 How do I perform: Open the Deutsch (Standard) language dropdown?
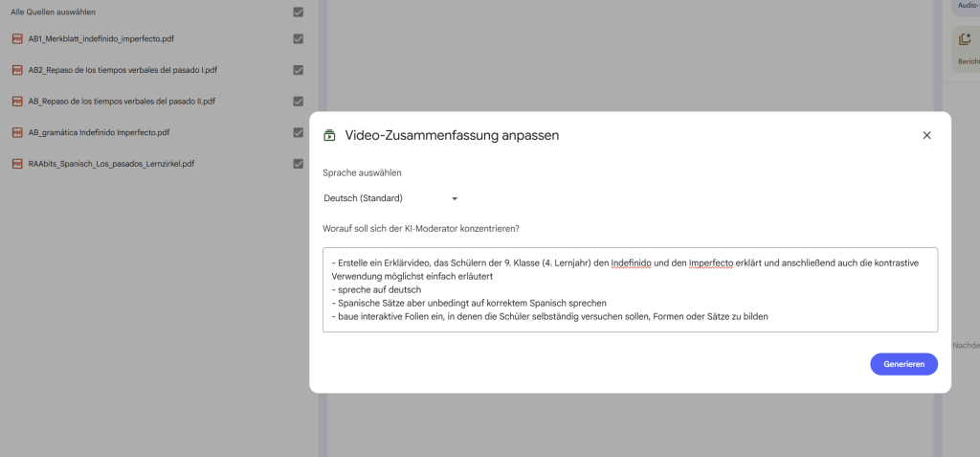(x=391, y=198)
